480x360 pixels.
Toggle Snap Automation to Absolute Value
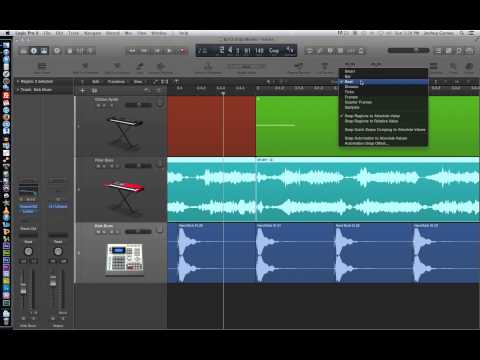pos(383,138)
